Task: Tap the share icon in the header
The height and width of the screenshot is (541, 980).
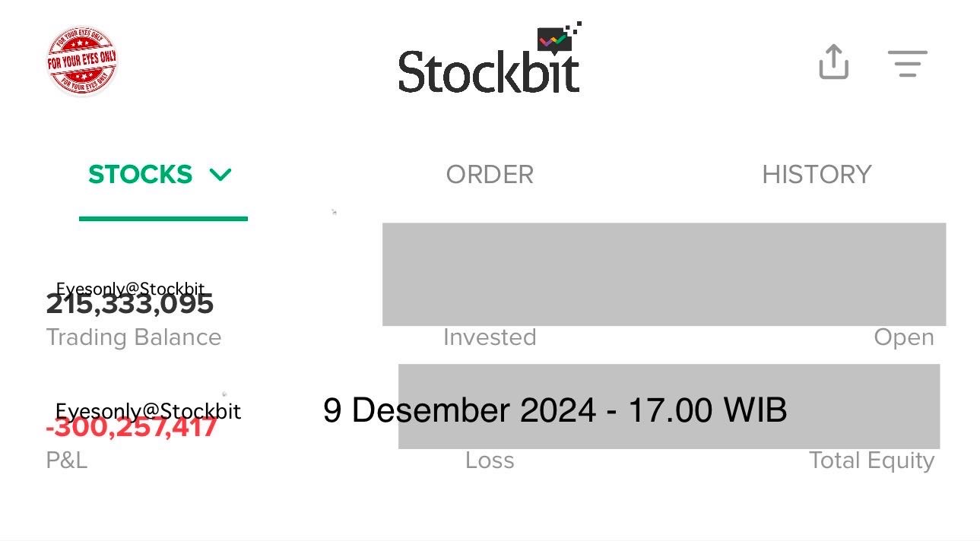Action: coord(833,62)
